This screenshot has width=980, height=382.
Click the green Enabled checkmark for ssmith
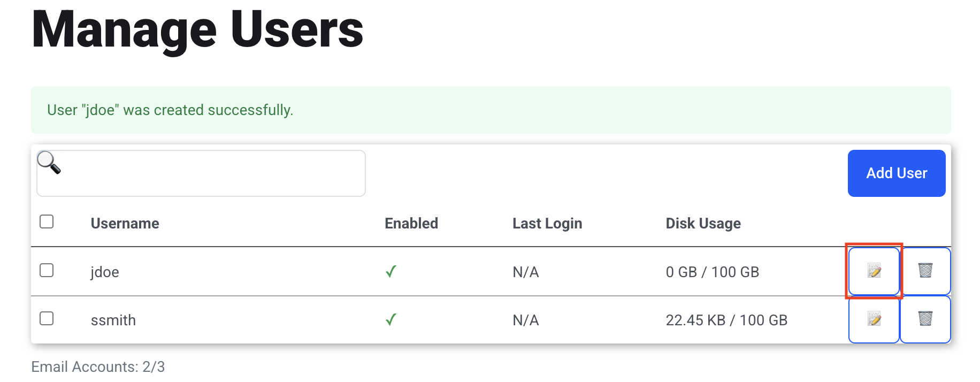click(x=391, y=320)
